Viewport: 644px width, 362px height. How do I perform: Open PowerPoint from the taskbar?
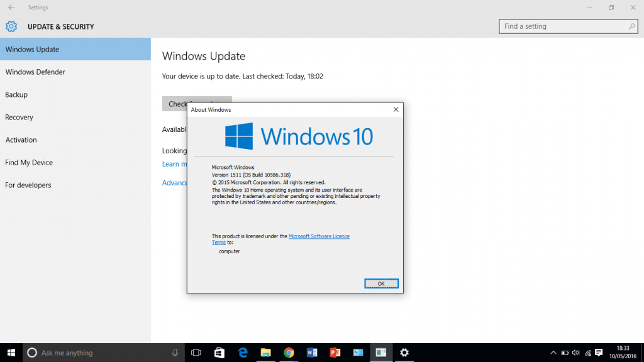tap(335, 353)
